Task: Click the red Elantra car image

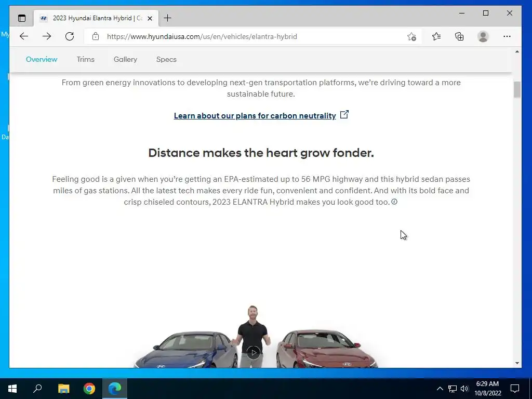Action: click(x=327, y=349)
